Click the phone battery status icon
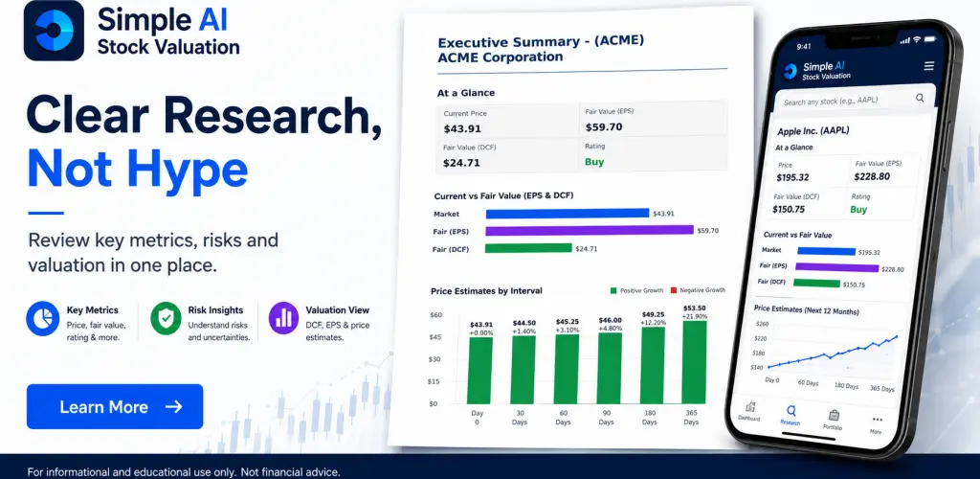The width and height of the screenshot is (980, 479). point(930,41)
